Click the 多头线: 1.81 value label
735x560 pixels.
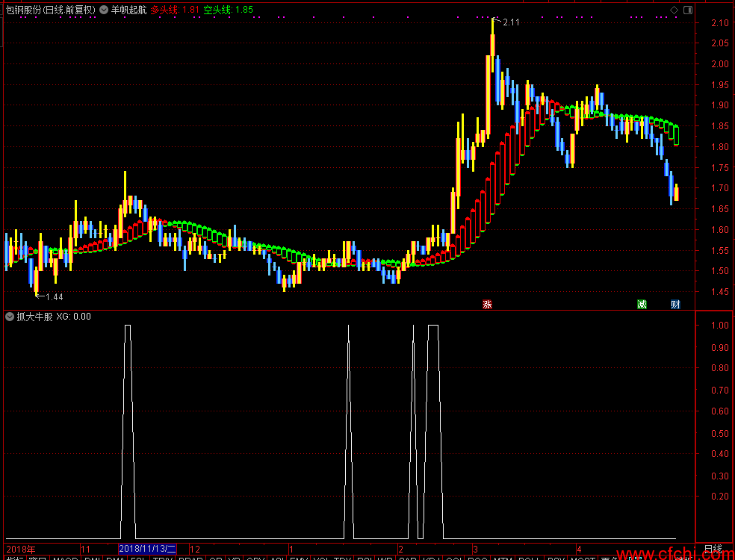(x=175, y=10)
